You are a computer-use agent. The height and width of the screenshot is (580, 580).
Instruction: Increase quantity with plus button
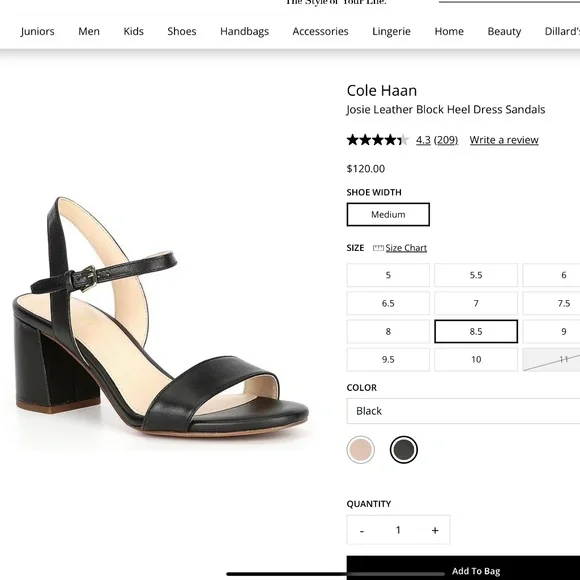point(435,530)
